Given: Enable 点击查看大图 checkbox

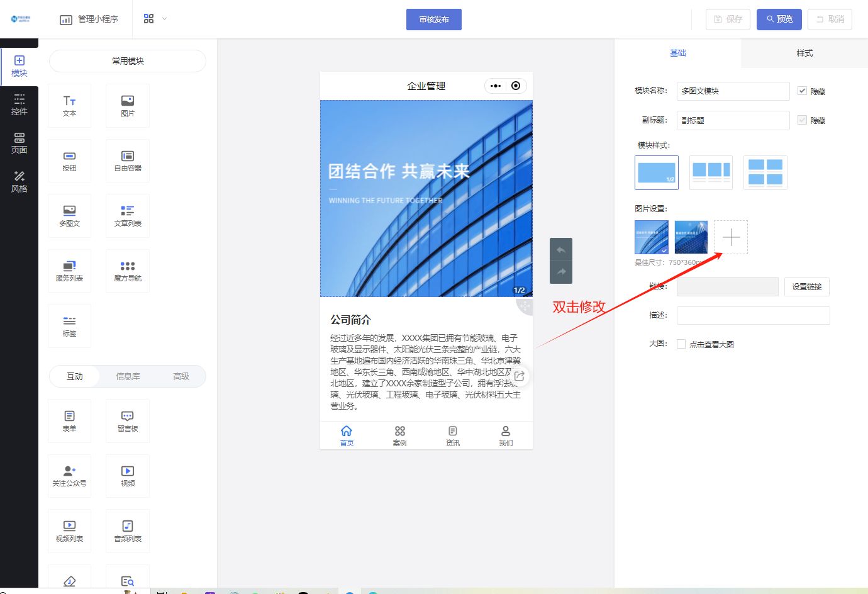Looking at the screenshot, I should point(681,344).
